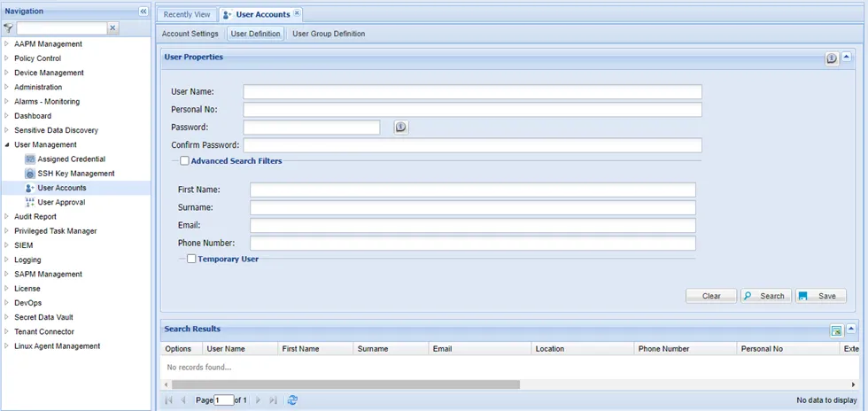The width and height of the screenshot is (868, 411).
Task: Click the Search button
Action: point(766,296)
